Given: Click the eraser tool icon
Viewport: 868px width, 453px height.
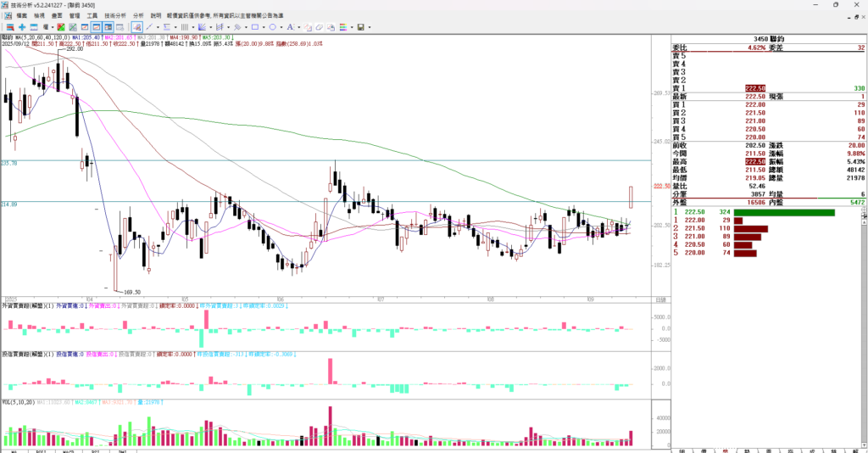Looking at the screenshot, I should 319,26.
